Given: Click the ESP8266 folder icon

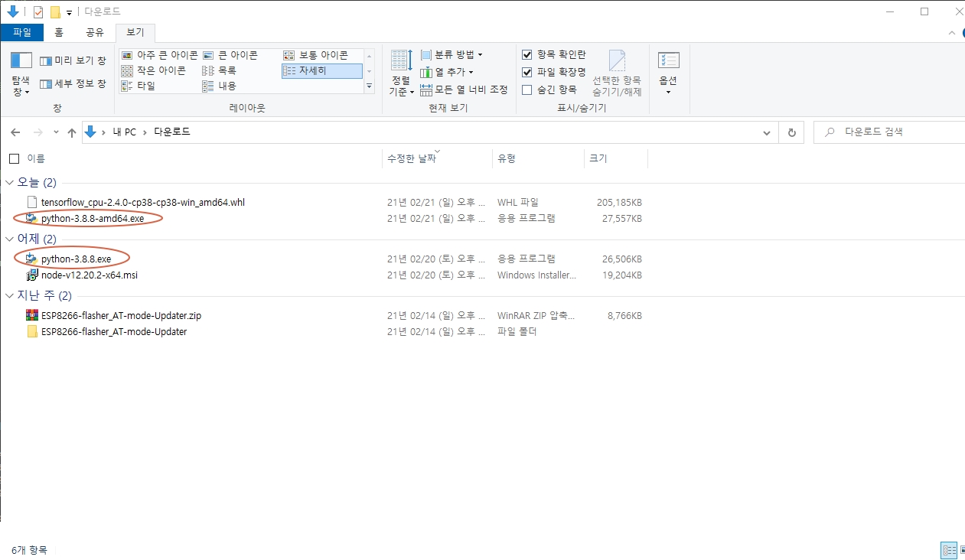Looking at the screenshot, I should 31,332.
